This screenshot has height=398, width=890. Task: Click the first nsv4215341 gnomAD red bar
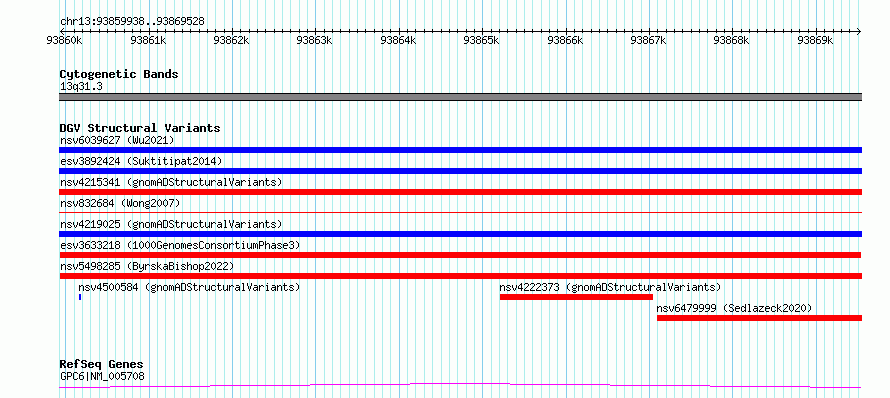tap(460, 192)
